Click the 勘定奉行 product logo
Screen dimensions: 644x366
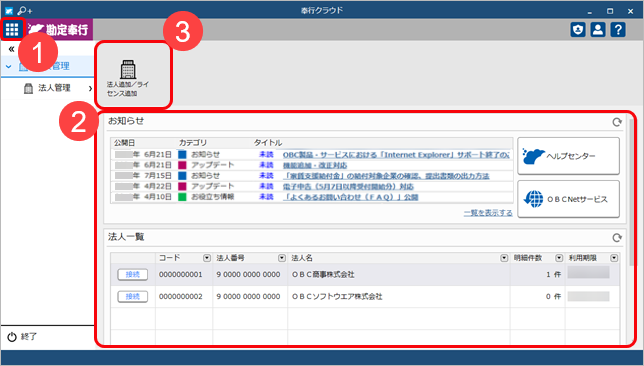click(59, 30)
